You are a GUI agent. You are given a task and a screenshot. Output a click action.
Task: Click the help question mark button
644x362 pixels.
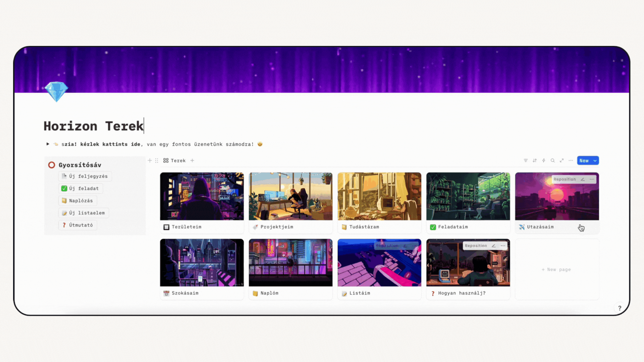pyautogui.click(x=620, y=308)
